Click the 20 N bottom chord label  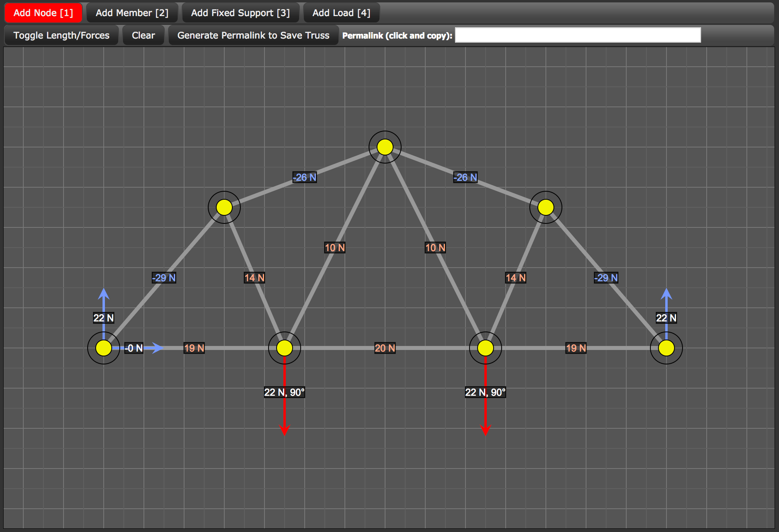pyautogui.click(x=385, y=348)
